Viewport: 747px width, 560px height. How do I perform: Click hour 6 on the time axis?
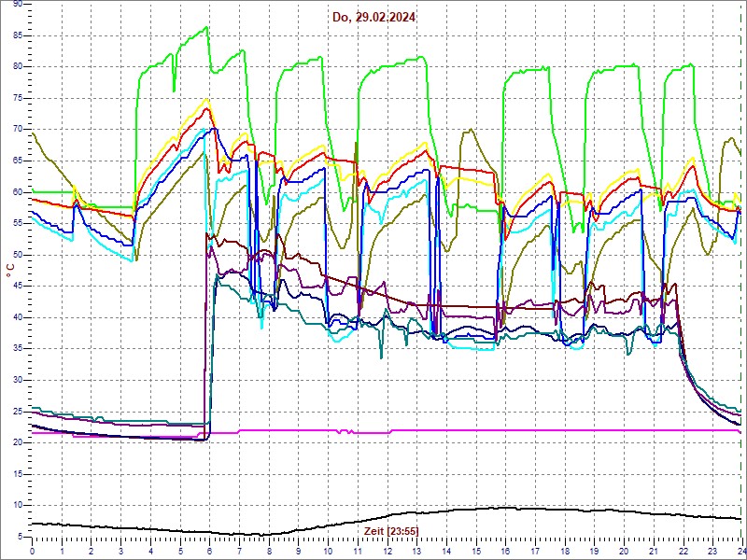209,549
